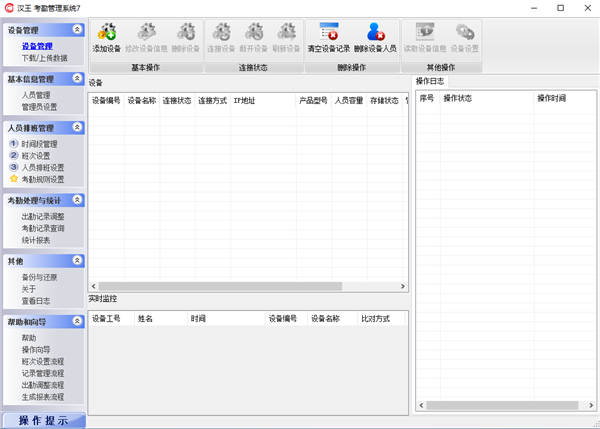Click the star icon beside 考勤规则设置
This screenshot has height=429, width=600.
tap(14, 179)
